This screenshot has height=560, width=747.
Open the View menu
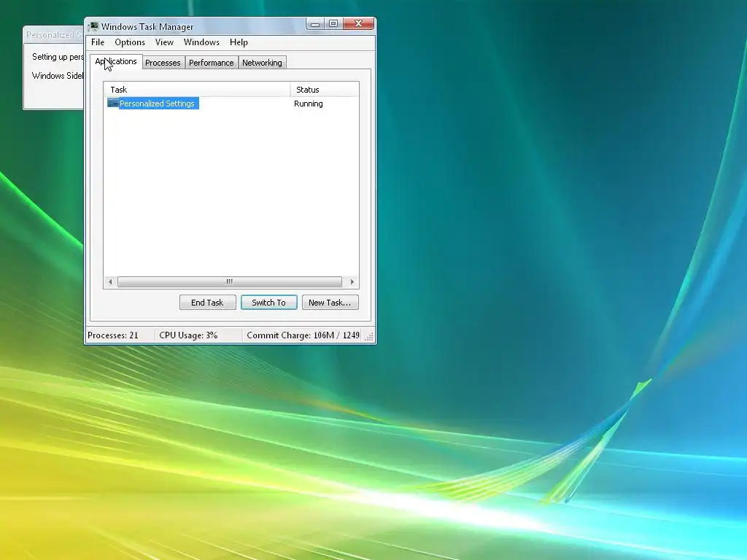[164, 42]
